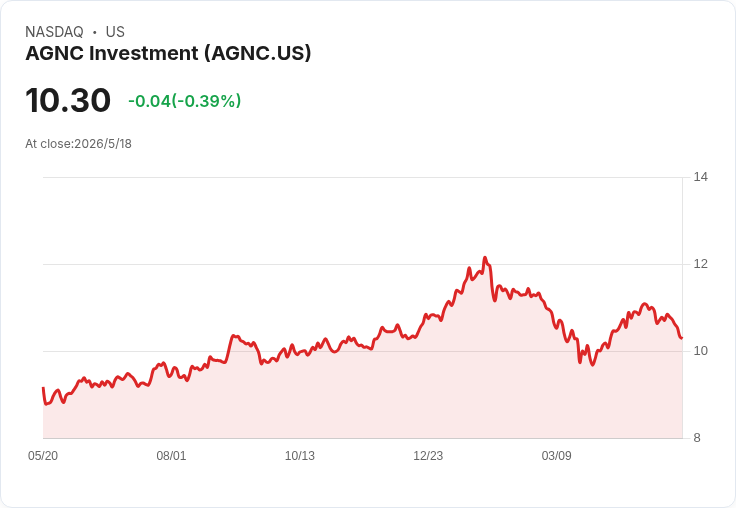Click the AGNC Investment (AGNC.US) title

[168, 53]
